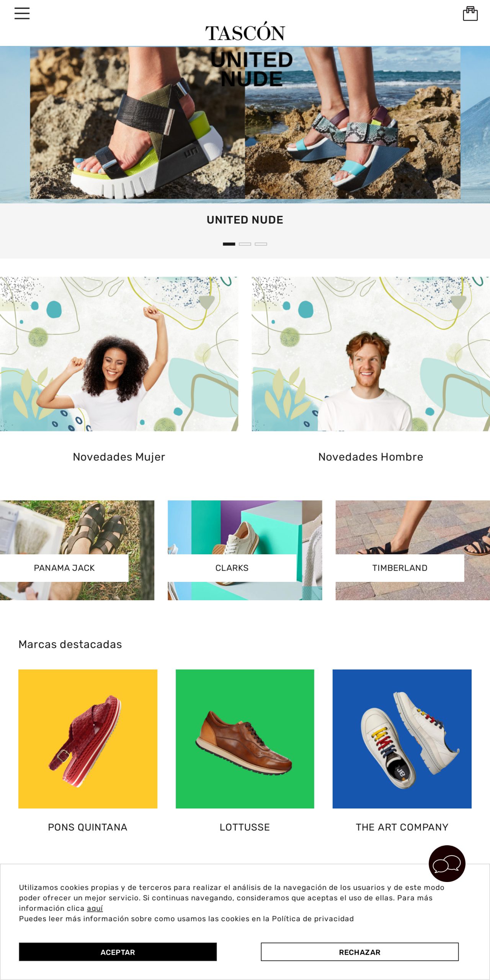Reject cookies with RECHAZAR
Viewport: 490px width, 980px height.
(x=360, y=952)
